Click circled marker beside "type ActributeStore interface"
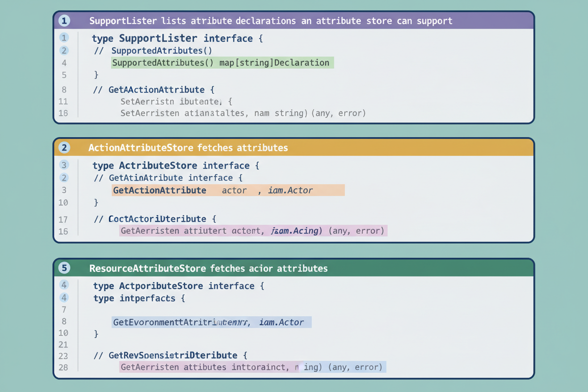 (64, 165)
